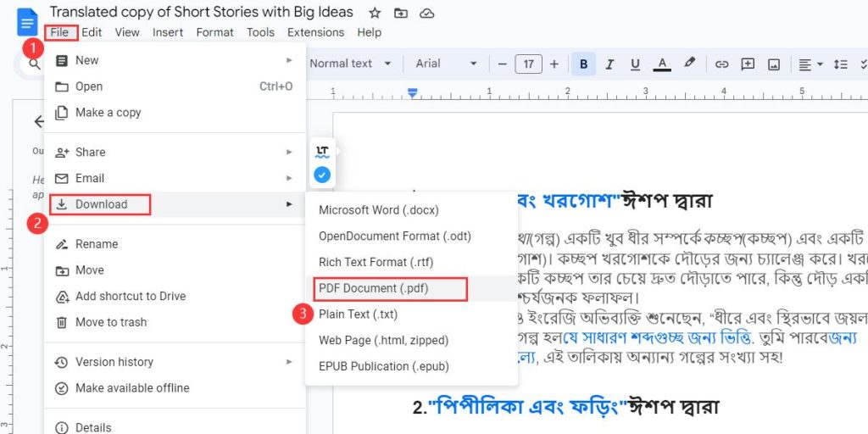Click the font size field showing 17
The height and width of the screenshot is (434, 868).
(529, 64)
